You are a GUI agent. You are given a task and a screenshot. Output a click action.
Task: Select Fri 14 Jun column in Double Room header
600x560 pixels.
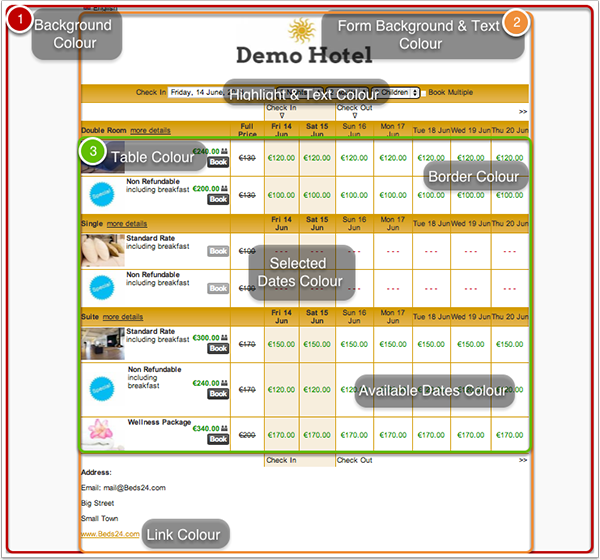tap(281, 130)
